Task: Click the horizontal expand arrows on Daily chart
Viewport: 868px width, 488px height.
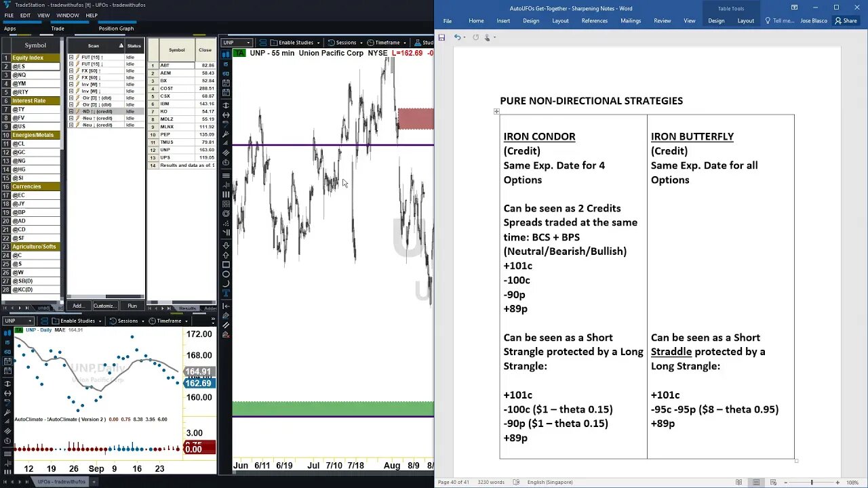Action: [x=7, y=393]
